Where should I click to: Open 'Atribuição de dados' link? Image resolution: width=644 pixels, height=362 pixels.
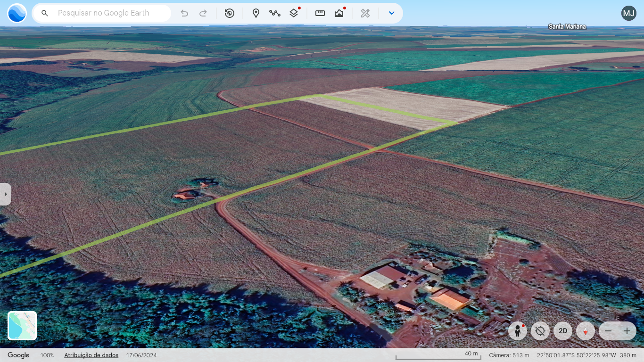pyautogui.click(x=91, y=355)
